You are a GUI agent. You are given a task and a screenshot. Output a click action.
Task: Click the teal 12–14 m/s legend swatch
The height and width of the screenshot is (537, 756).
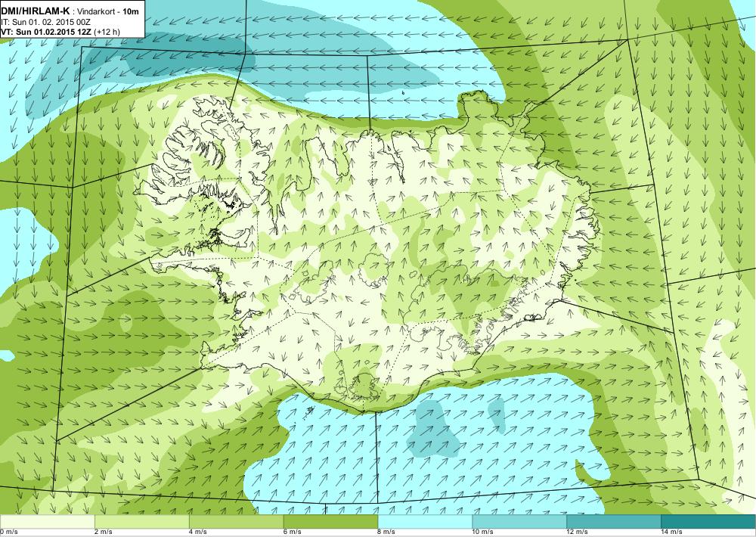pyautogui.click(x=614, y=521)
